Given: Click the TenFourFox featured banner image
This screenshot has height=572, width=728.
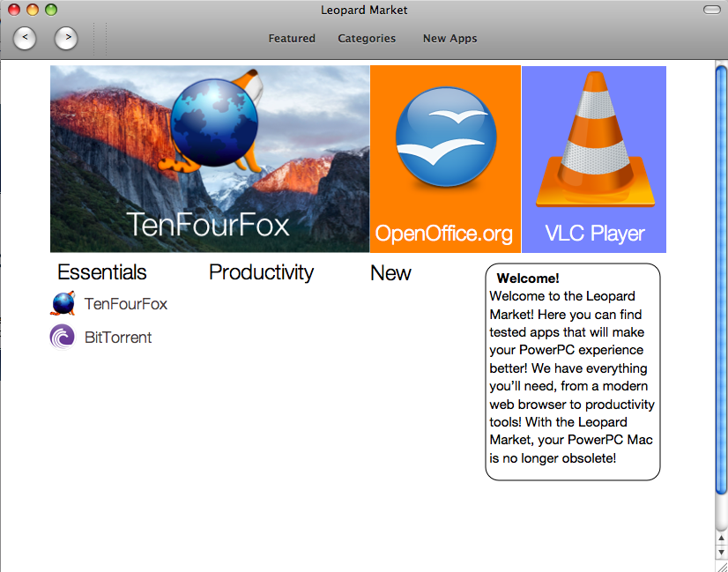Looking at the screenshot, I should [x=210, y=159].
